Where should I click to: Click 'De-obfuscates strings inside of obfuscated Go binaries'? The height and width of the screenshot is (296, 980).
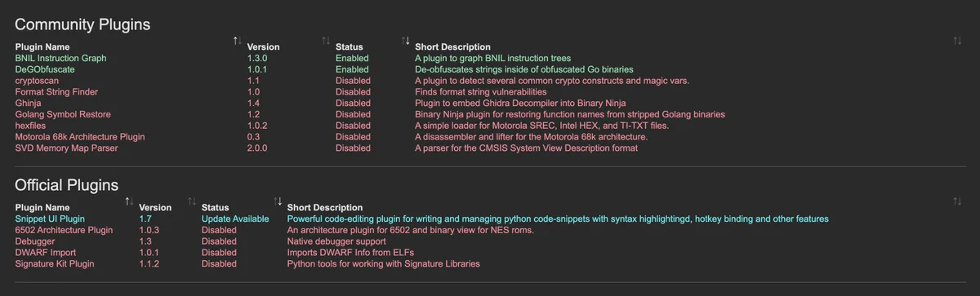[x=524, y=70]
